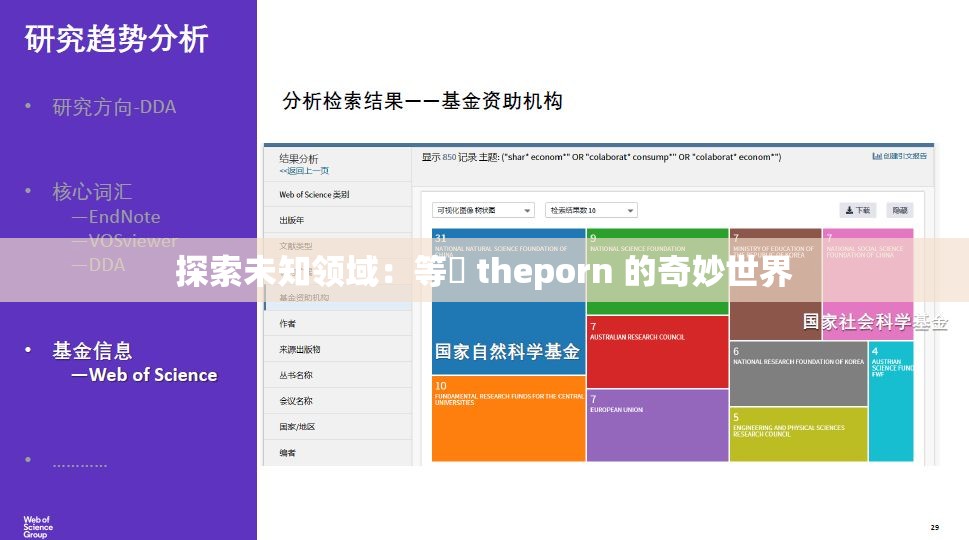Click the orange Fundamental Research Funds block
This screenshot has width=969, height=540.
(508, 418)
